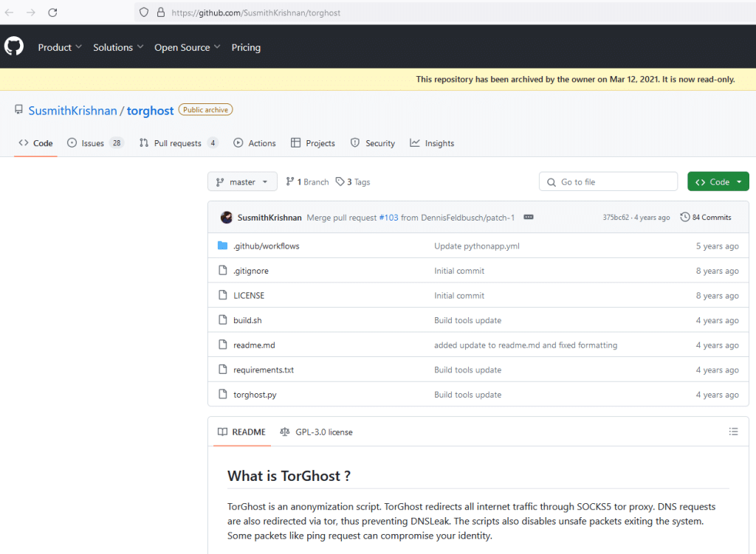This screenshot has height=554, width=756.
Task: Expand the Open Source menu
Action: (187, 47)
